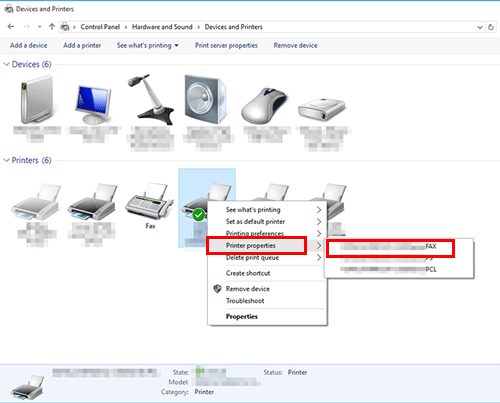Collapse the Printers (6) section
Image resolution: width=500 pixels, height=403 pixels.
[x=6, y=160]
